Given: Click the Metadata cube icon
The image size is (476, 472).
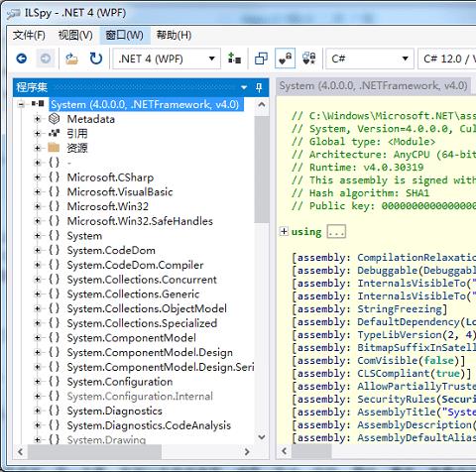Looking at the screenshot, I should tap(54, 119).
